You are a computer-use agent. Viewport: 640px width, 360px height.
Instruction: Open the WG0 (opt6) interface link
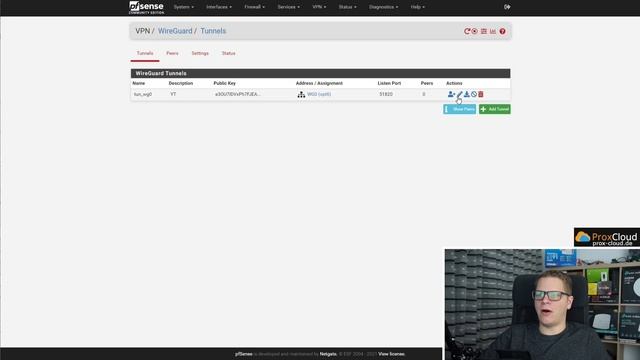319,94
